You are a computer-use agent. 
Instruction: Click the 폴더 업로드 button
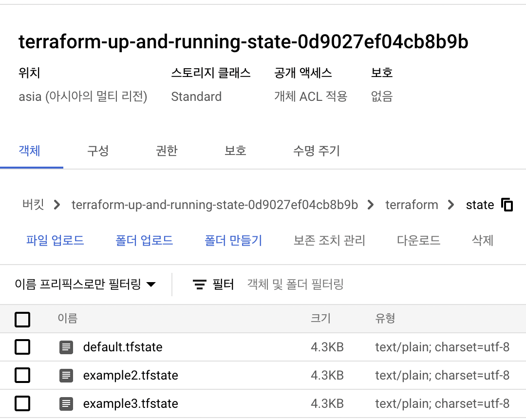[144, 240]
